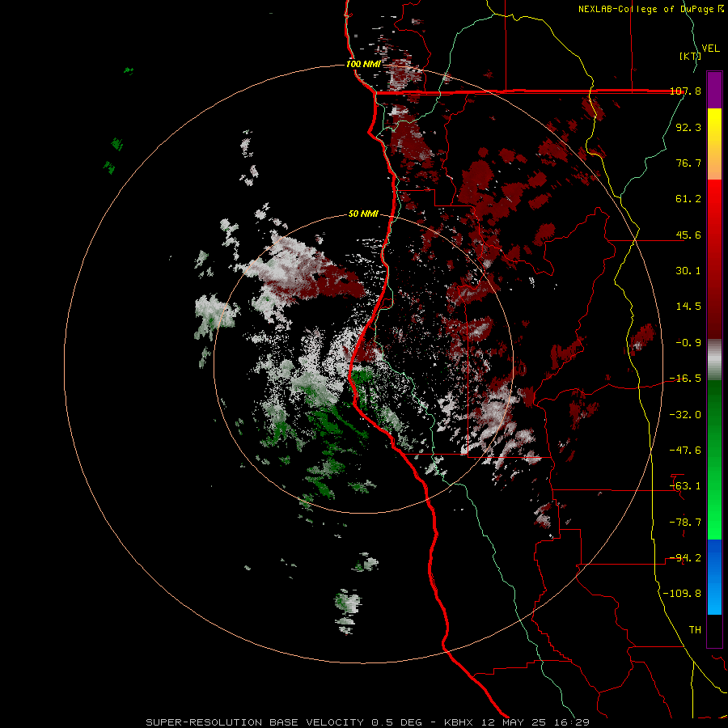Click the 100 NMI range ring label
The image size is (728, 728).
363,64
